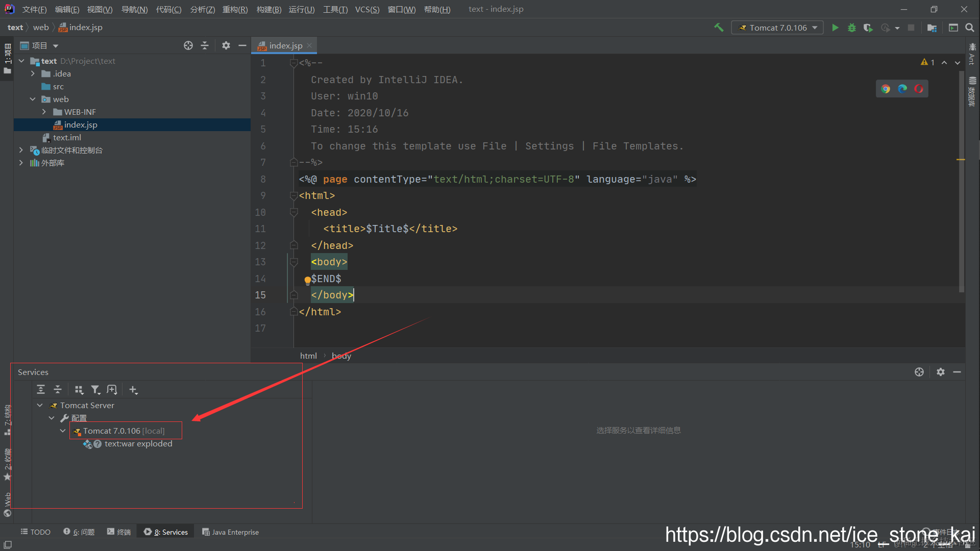Expand the .idea folder
Screen dimensions: 980x551
pos(33,73)
